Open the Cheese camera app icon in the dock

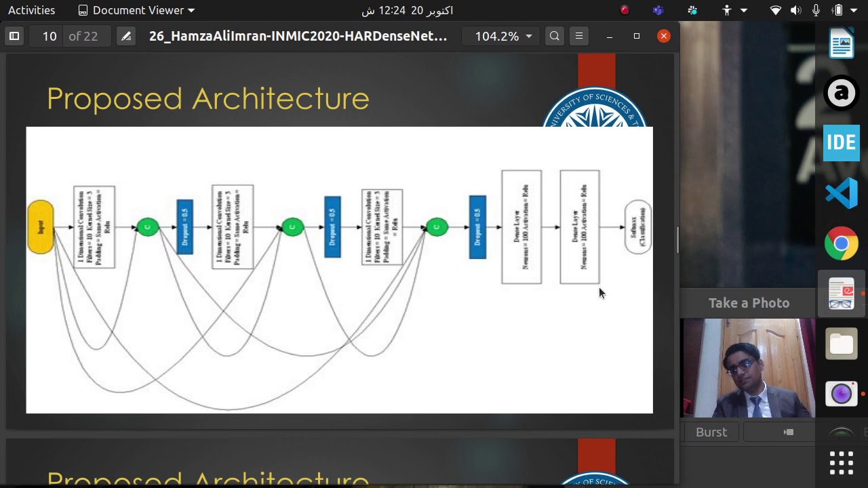842,394
